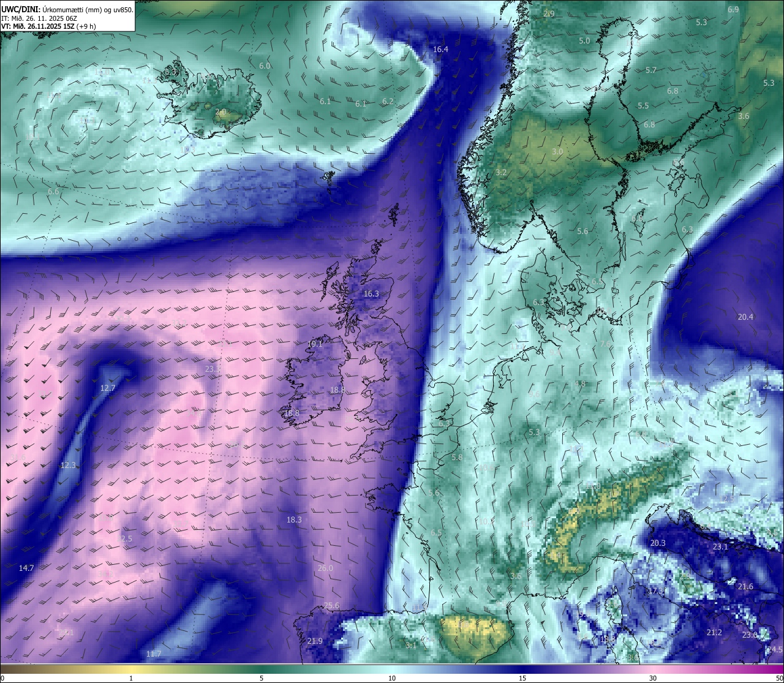Click the 26.0 value north of Spain
This screenshot has height=683, width=784.
325,568
